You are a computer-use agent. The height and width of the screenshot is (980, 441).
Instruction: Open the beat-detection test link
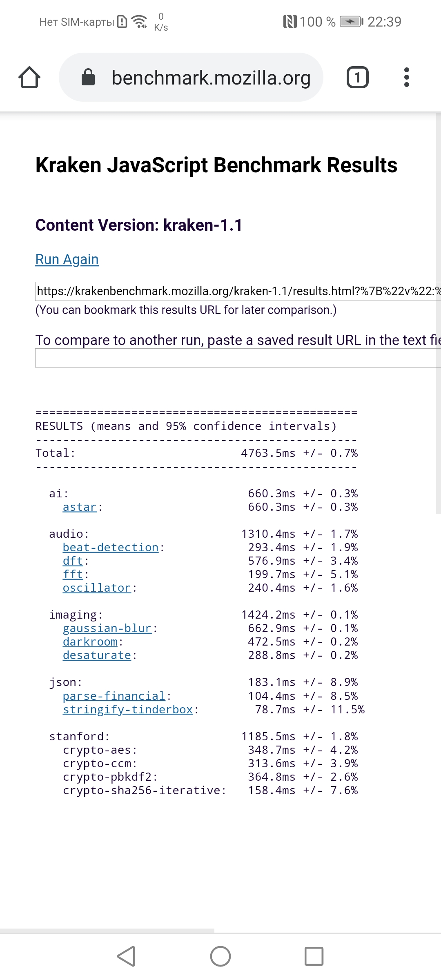point(111,548)
